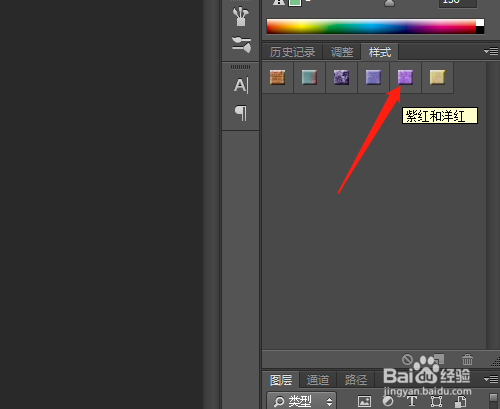The image size is (500, 409).
Task: Open the Layers panel flyout menu
Action: 491,379
